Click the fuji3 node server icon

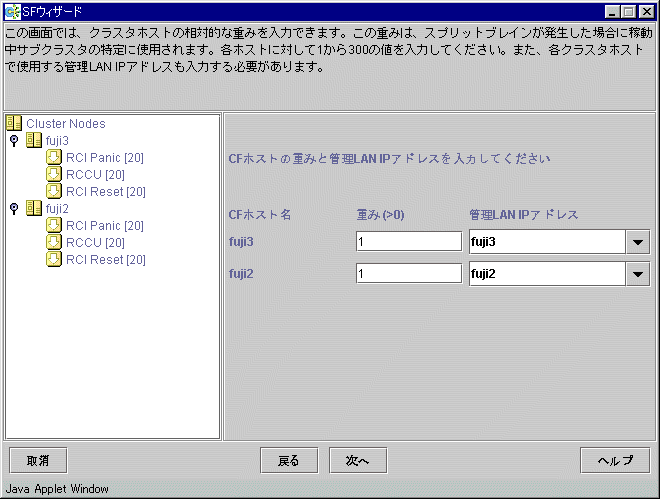tap(34, 140)
